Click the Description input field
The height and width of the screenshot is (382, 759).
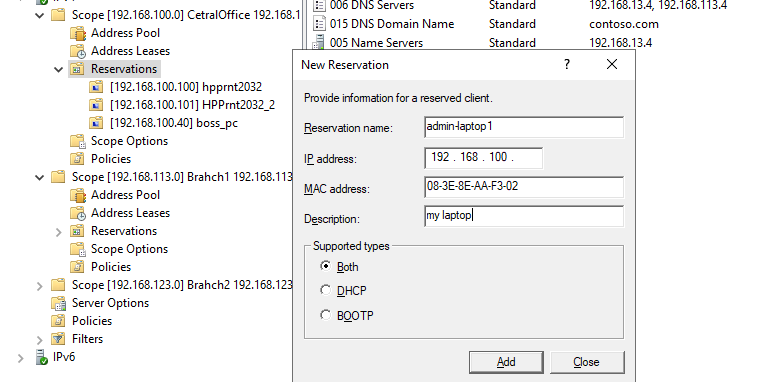(524, 216)
